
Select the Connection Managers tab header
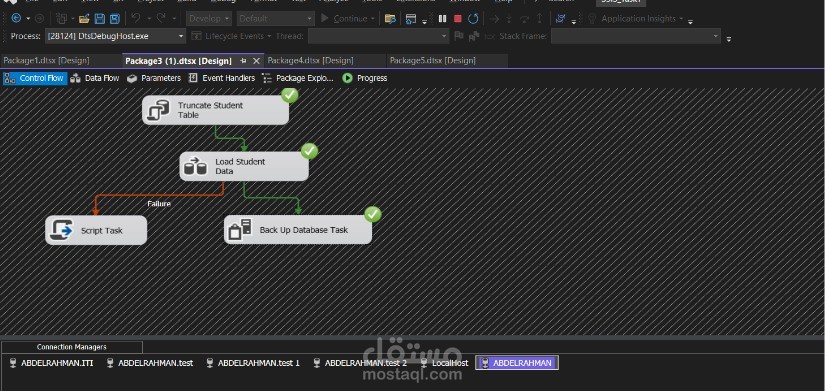click(72, 347)
